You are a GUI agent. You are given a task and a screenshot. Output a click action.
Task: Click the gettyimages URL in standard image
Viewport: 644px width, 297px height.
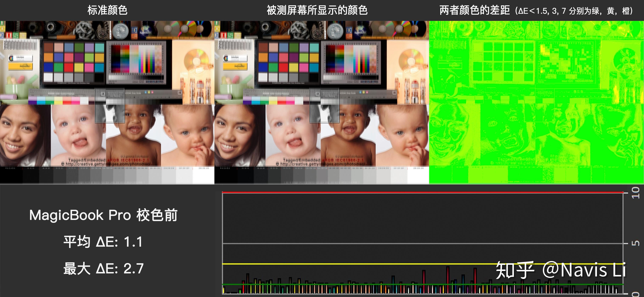[x=106, y=164]
